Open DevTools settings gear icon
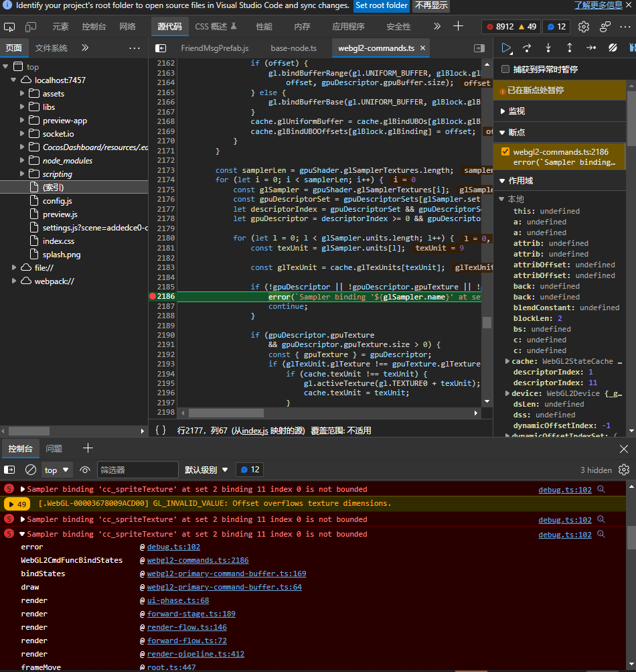This screenshot has height=672, width=636. [584, 27]
